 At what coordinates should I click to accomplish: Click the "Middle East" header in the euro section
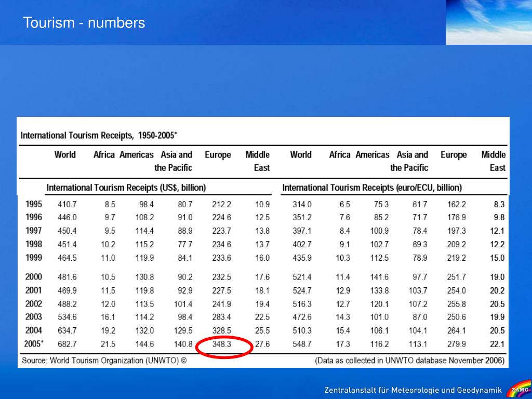click(x=494, y=161)
